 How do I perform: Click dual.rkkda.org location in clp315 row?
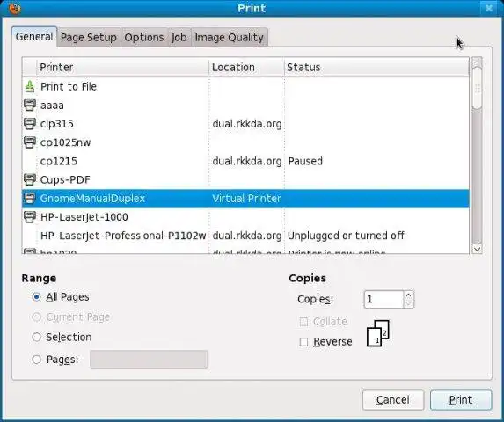[247, 124]
